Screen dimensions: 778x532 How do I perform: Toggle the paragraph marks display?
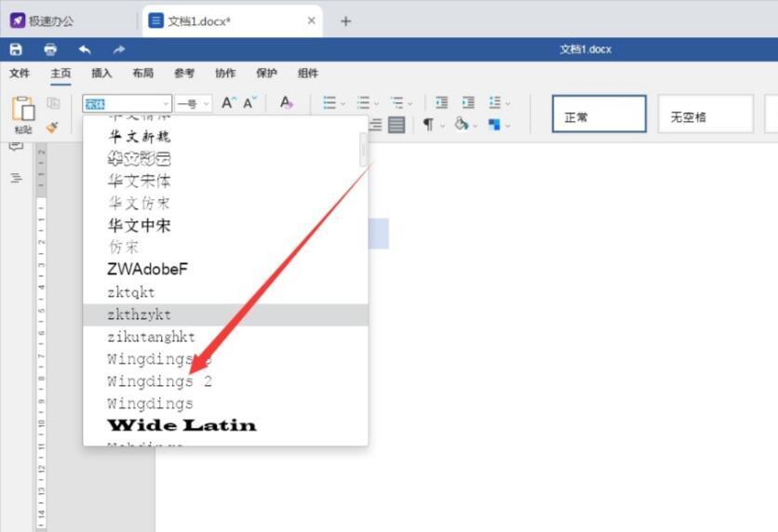point(428,125)
